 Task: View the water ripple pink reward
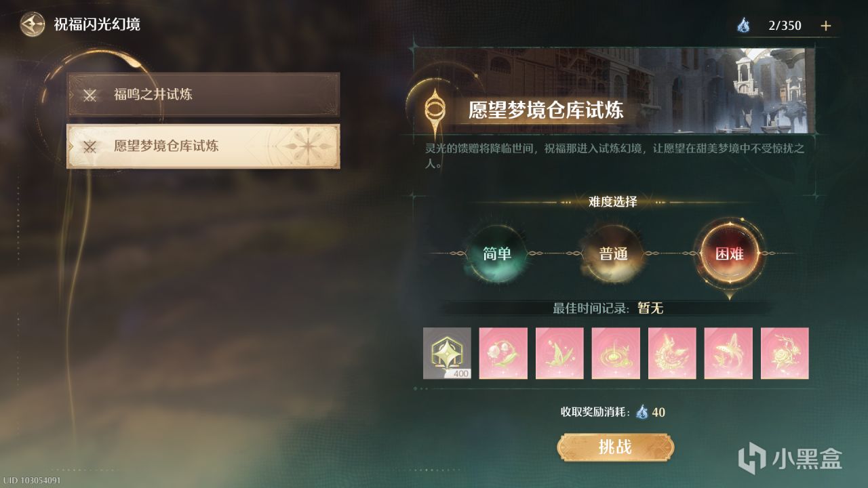pos(616,353)
